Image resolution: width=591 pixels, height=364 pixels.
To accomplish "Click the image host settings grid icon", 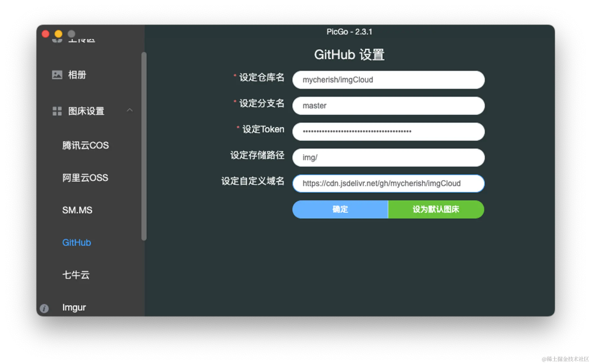I will point(57,111).
